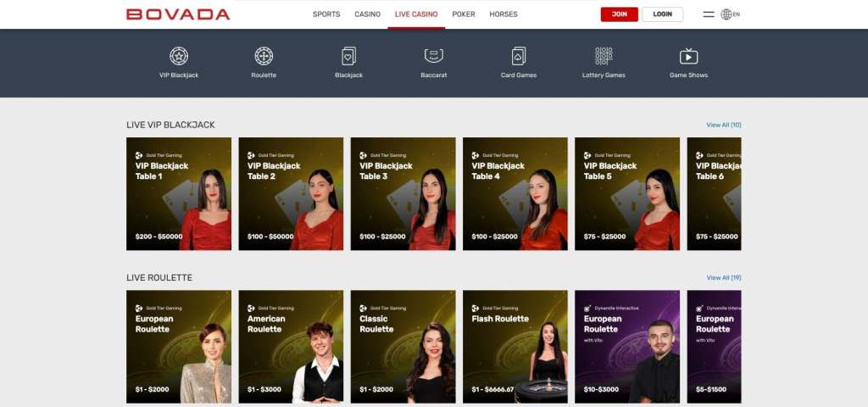The width and height of the screenshot is (868, 407).
Task: Open European Roulette with Vito $10-$3000 card
Action: pos(627,347)
